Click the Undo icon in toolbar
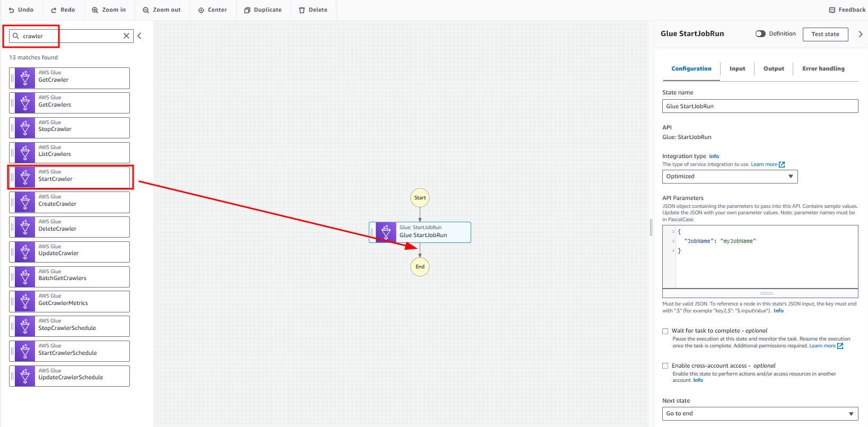Screen dimensions: 868x427 click(12, 10)
